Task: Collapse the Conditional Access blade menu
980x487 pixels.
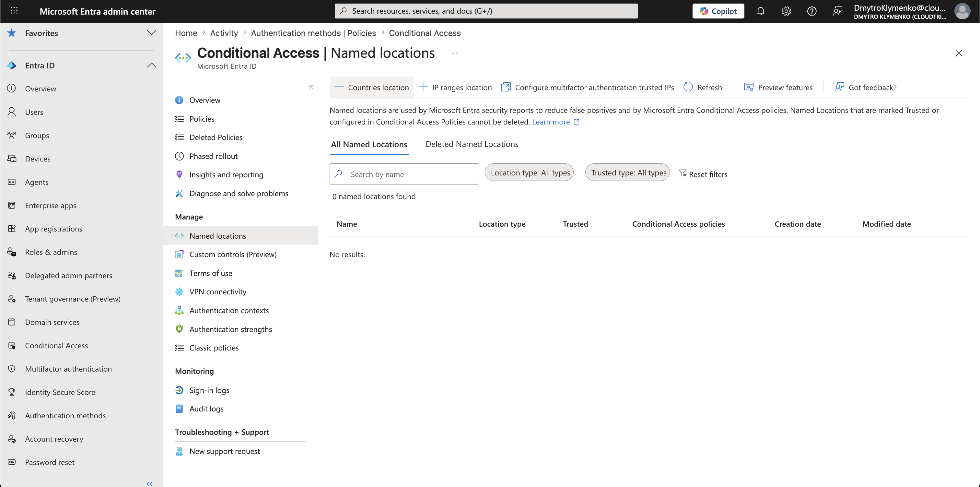Action: (x=311, y=87)
